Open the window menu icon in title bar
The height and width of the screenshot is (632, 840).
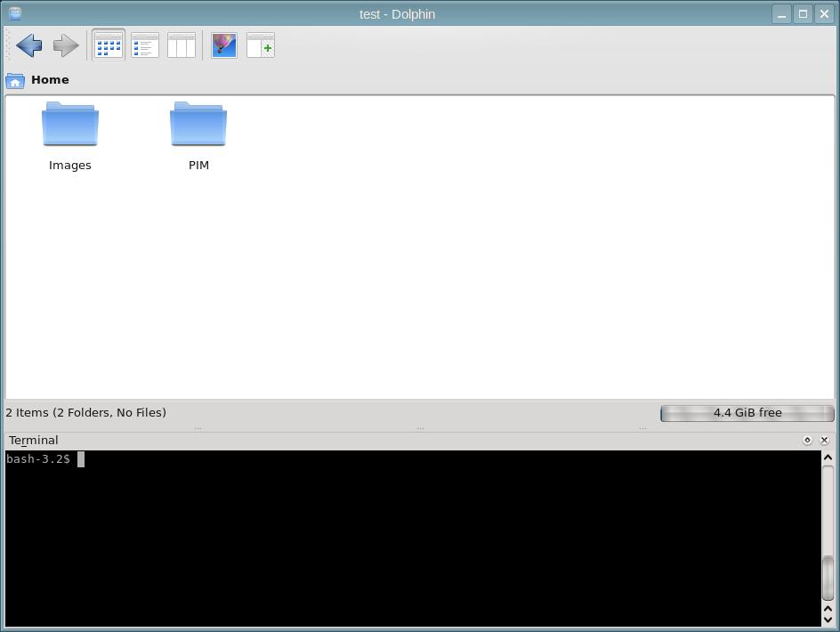coord(15,13)
